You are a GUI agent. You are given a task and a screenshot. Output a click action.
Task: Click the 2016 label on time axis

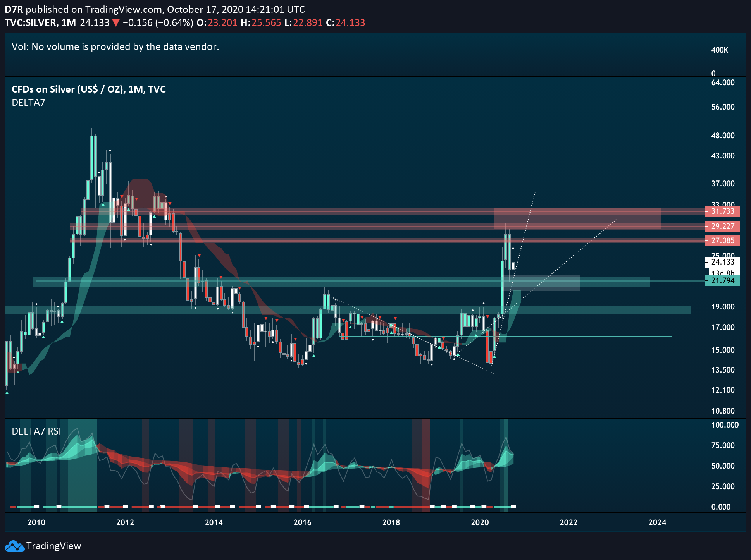pyautogui.click(x=302, y=522)
